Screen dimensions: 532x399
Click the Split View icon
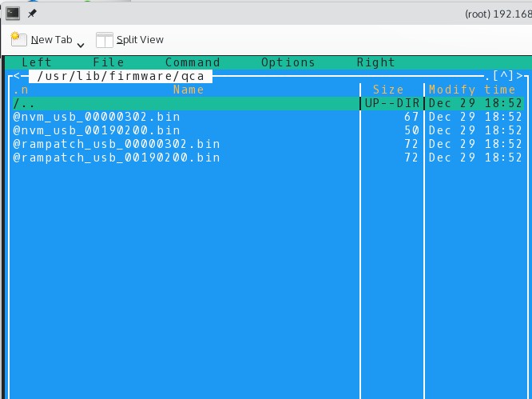pyautogui.click(x=105, y=40)
